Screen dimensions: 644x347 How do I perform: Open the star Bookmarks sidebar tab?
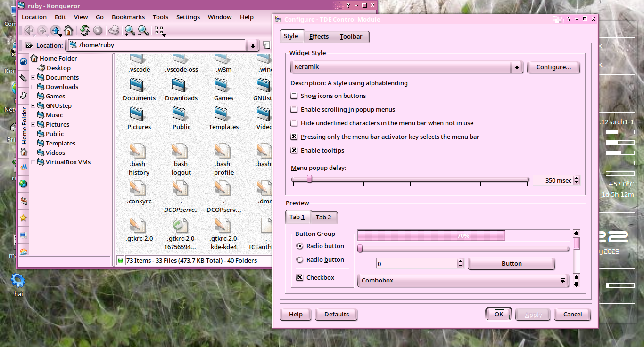tap(24, 218)
